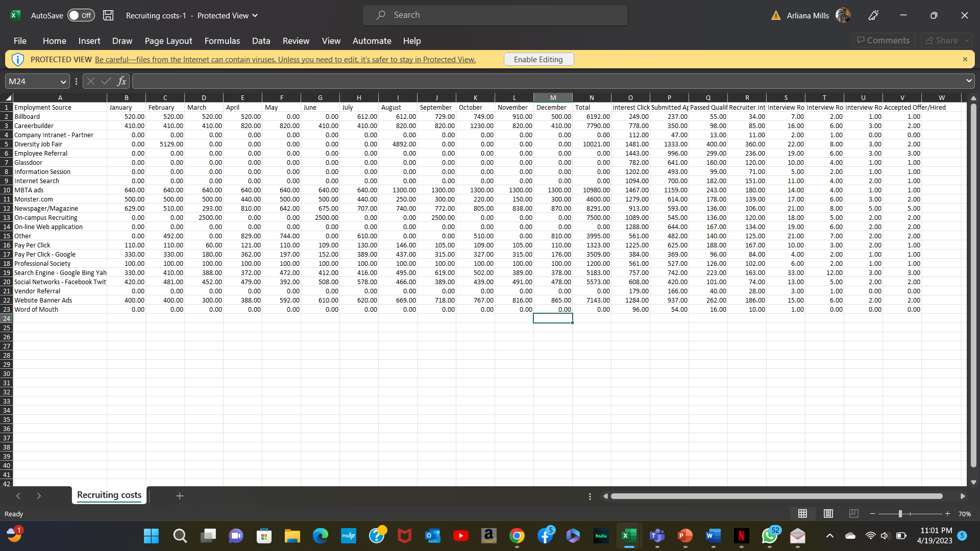
Task: Click horizontal scroll right arrow
Action: 963,496
